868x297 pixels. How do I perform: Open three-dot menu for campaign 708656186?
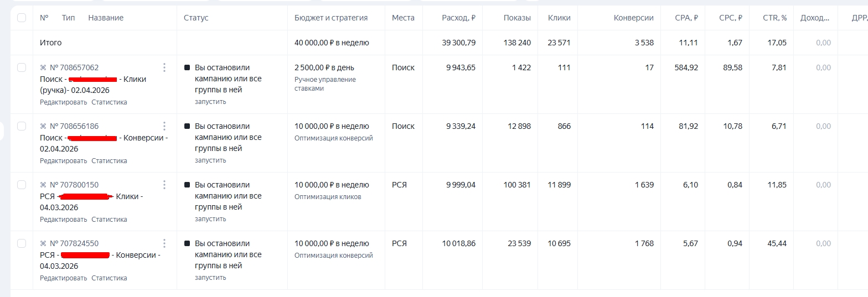(164, 126)
